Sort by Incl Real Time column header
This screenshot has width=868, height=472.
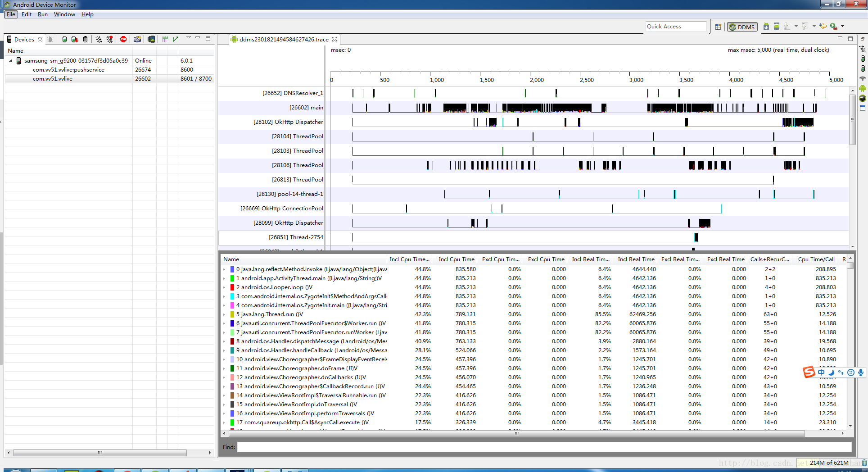coord(636,259)
